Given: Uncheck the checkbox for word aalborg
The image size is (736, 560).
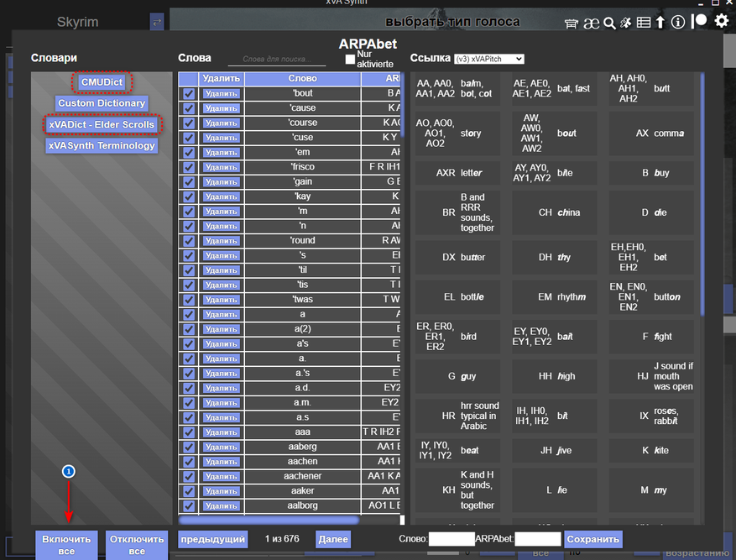Looking at the screenshot, I should 189,506.
